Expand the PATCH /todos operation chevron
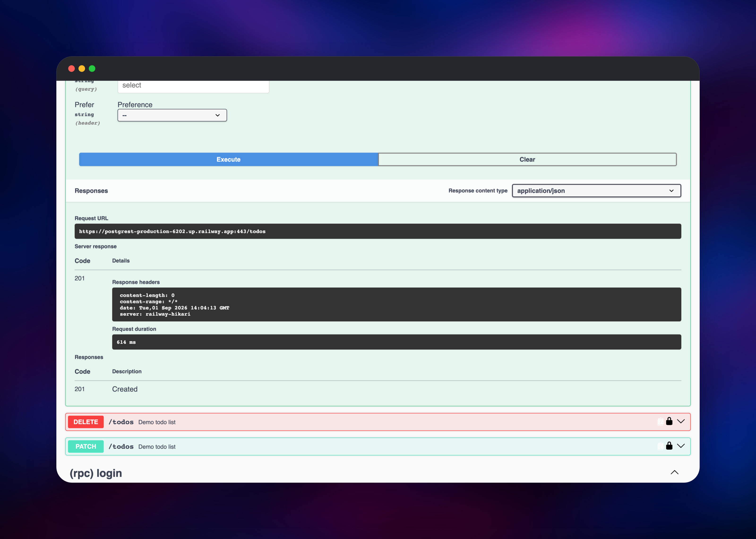 [x=681, y=446]
